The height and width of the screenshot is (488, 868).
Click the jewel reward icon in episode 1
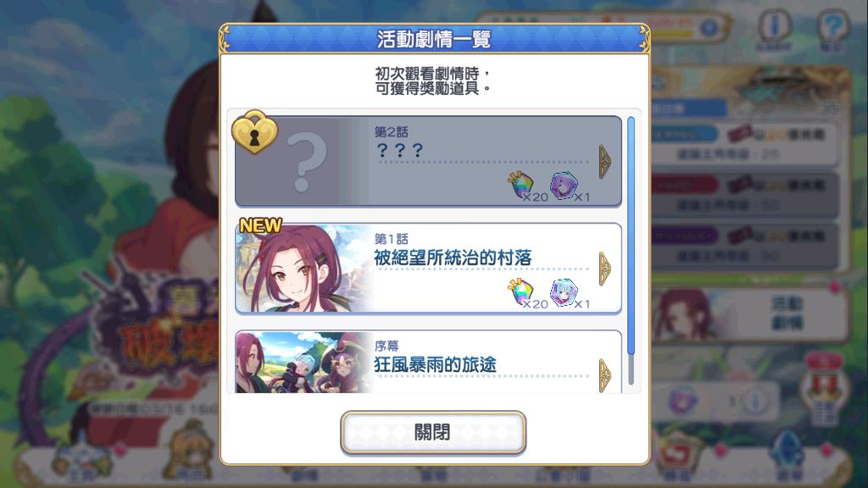coord(521,292)
